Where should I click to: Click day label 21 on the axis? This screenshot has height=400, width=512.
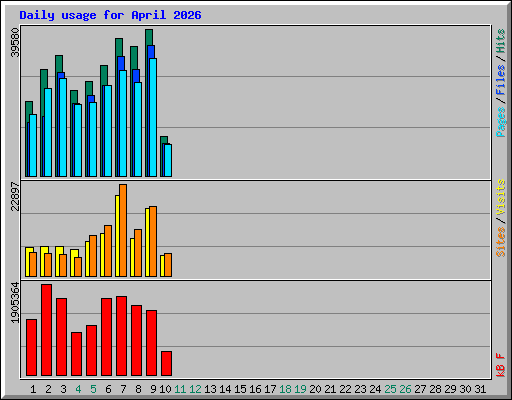click(330, 389)
